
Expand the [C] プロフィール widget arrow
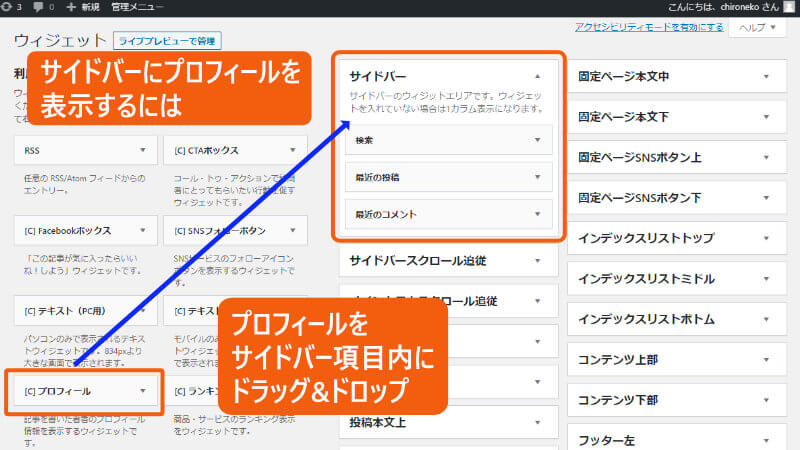143,391
